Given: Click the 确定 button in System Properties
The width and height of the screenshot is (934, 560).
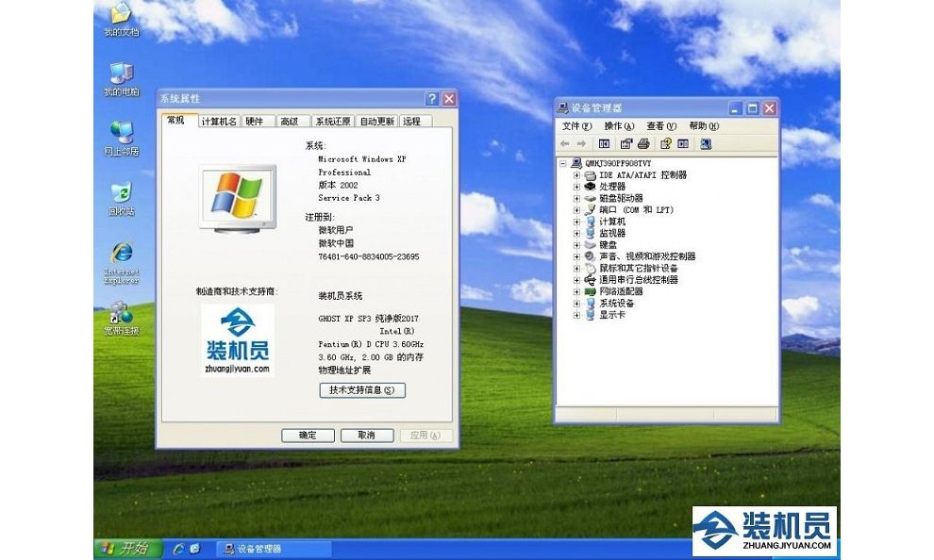Looking at the screenshot, I should tap(308, 436).
